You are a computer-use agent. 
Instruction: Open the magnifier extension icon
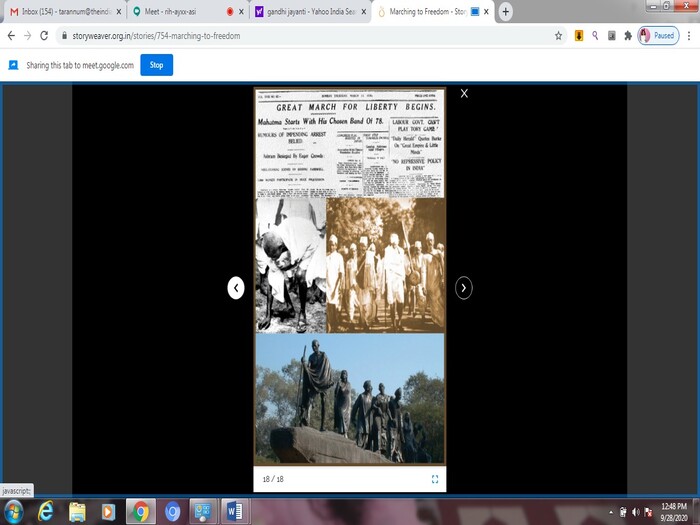[595, 36]
